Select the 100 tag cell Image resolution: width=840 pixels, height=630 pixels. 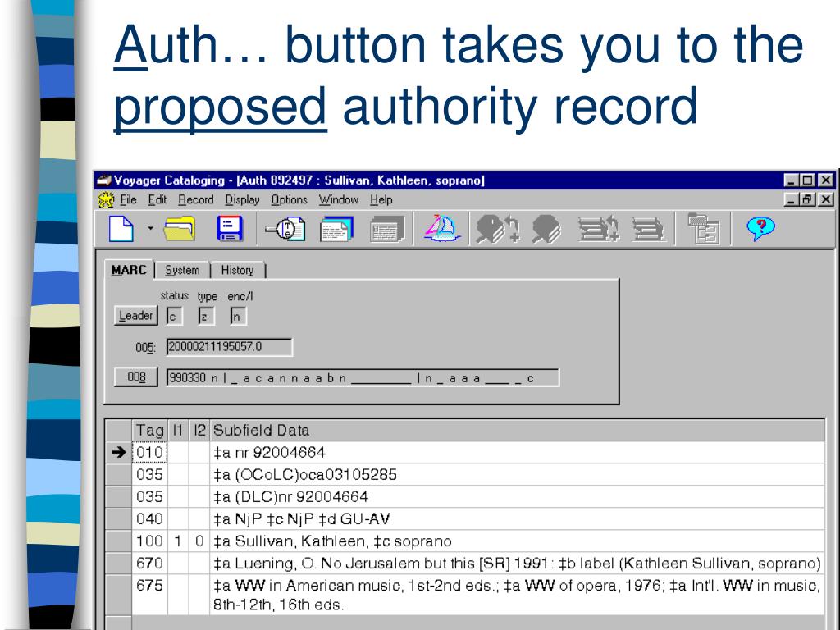click(x=149, y=541)
